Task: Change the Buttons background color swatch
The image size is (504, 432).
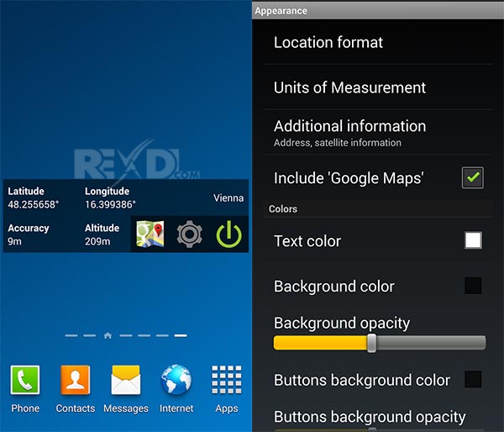Action: (473, 379)
